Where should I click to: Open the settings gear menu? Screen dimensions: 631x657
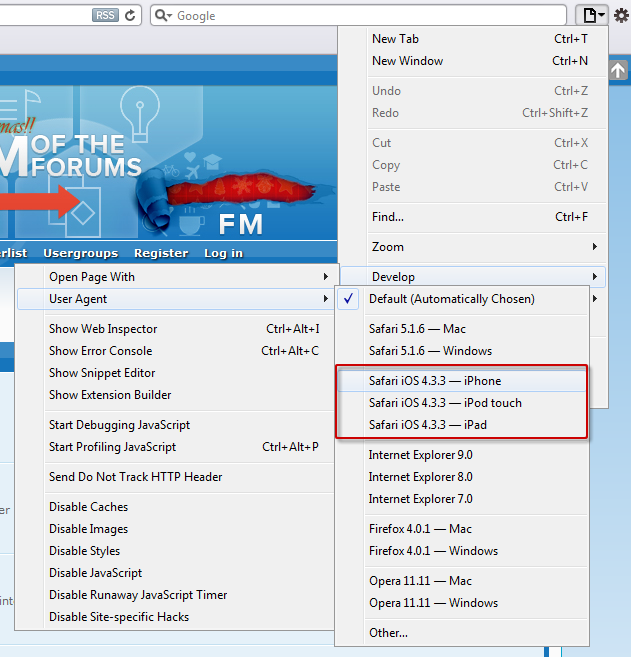(621, 16)
